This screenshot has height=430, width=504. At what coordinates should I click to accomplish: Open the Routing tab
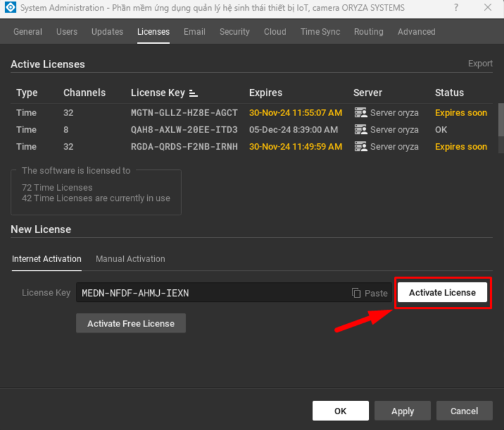point(369,32)
